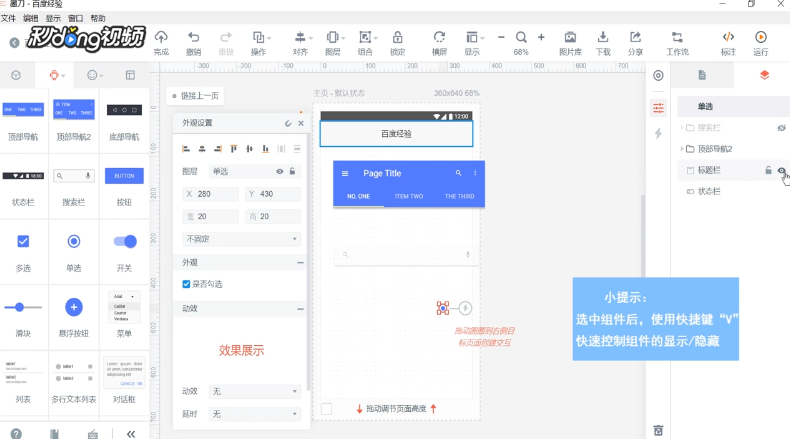This screenshot has height=439, width=790.
Task: Zoom in with the plus icon
Action: click(x=541, y=37)
